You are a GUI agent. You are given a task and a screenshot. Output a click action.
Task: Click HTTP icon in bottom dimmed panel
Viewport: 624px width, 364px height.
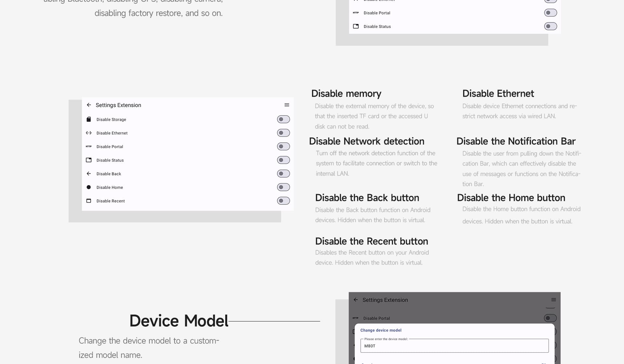click(356, 318)
